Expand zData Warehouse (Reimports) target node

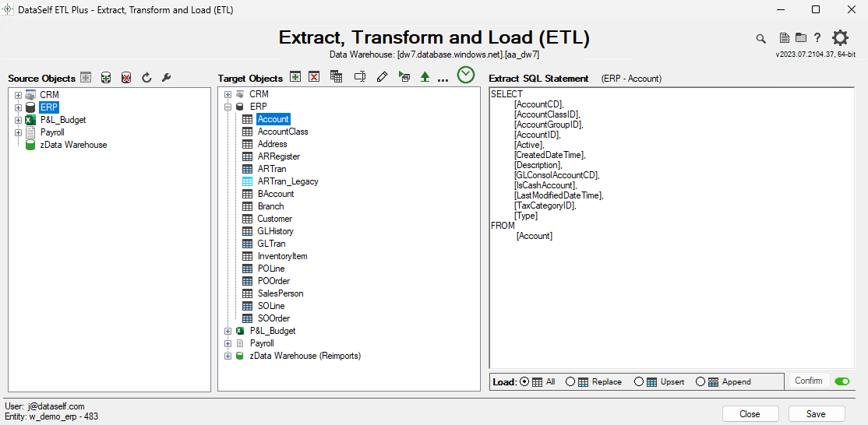(x=228, y=356)
